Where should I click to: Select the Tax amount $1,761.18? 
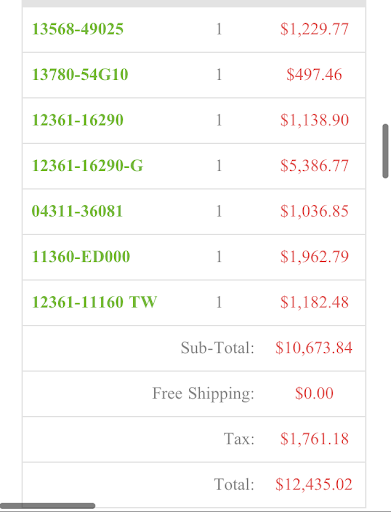[x=314, y=439]
